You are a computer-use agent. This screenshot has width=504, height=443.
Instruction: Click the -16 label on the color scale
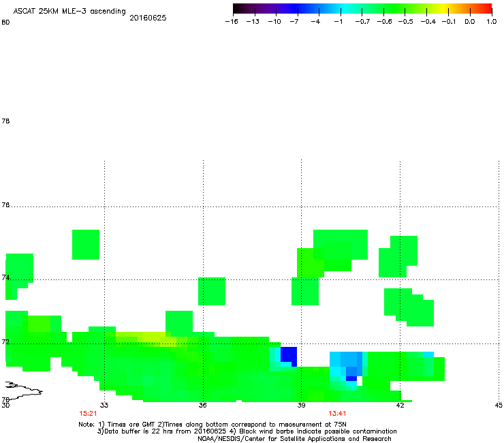232,22
